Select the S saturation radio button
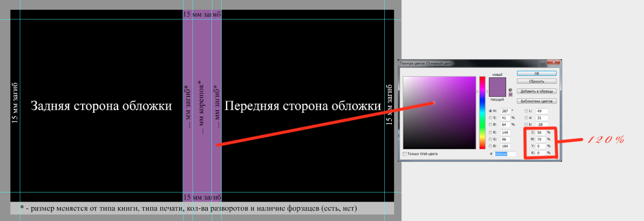This screenshot has width=644, height=221. point(491,117)
